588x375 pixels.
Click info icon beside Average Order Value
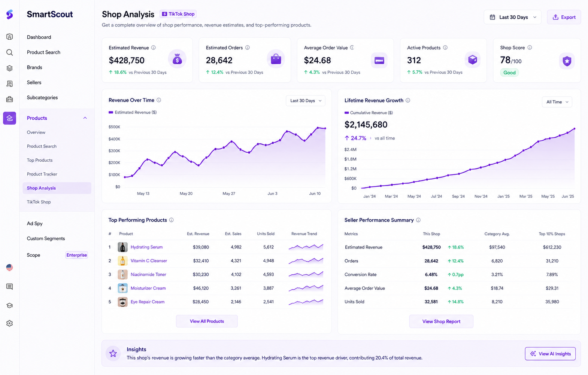[x=352, y=48]
